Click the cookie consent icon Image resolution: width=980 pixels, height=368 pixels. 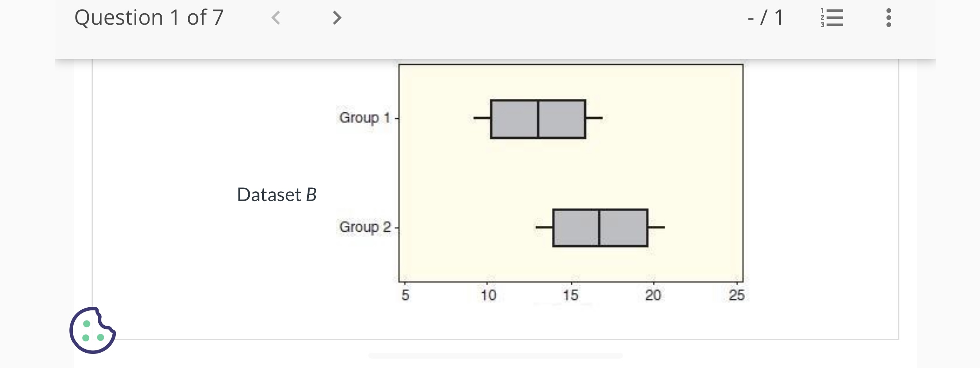pos(93,330)
